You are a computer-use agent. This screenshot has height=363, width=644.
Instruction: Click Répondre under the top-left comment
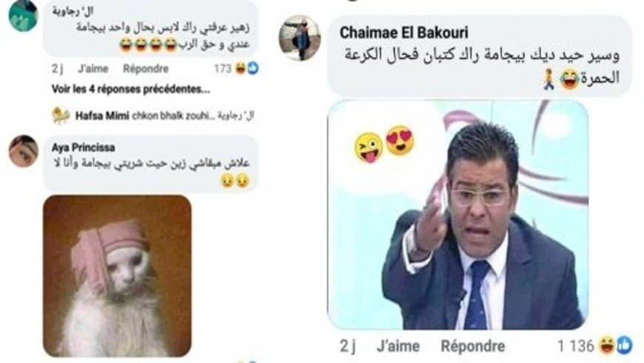coord(146,69)
